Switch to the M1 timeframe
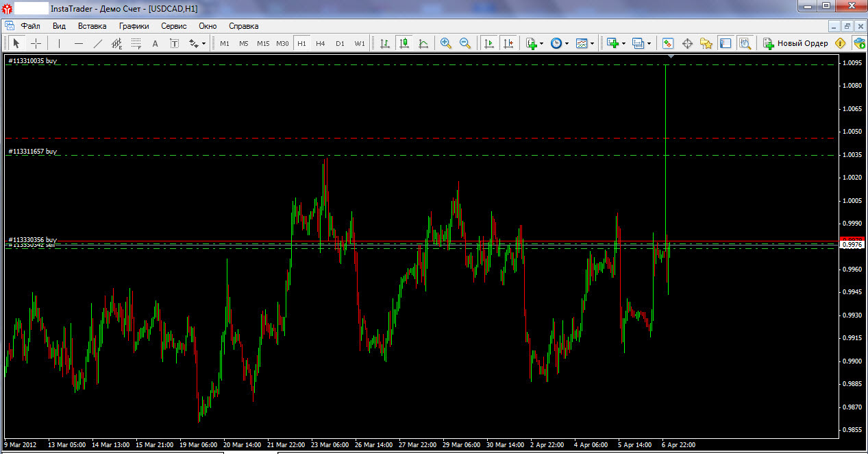The image size is (868, 454). click(225, 43)
